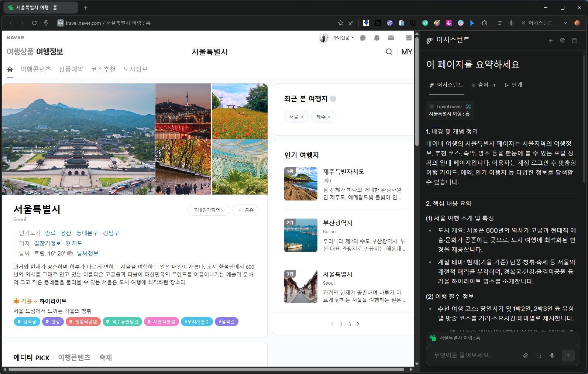
Task: Click the 종로 popular city link
Action: (50, 233)
